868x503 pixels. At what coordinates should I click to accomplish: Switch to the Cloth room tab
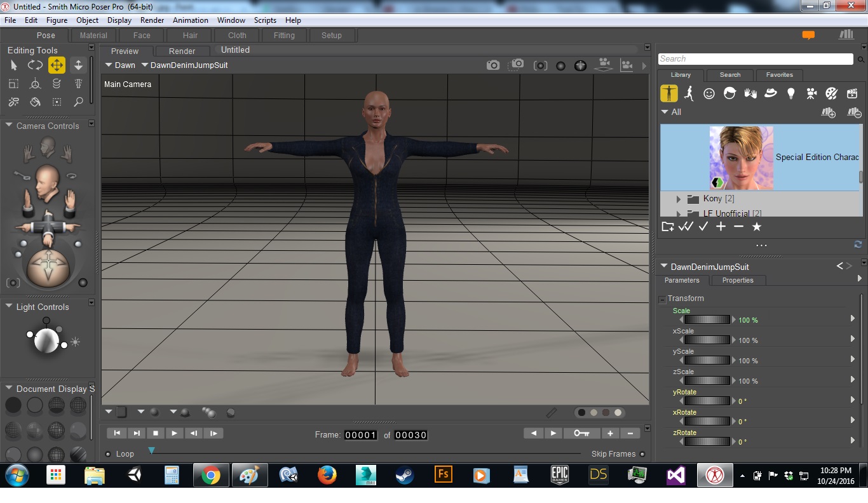point(237,36)
